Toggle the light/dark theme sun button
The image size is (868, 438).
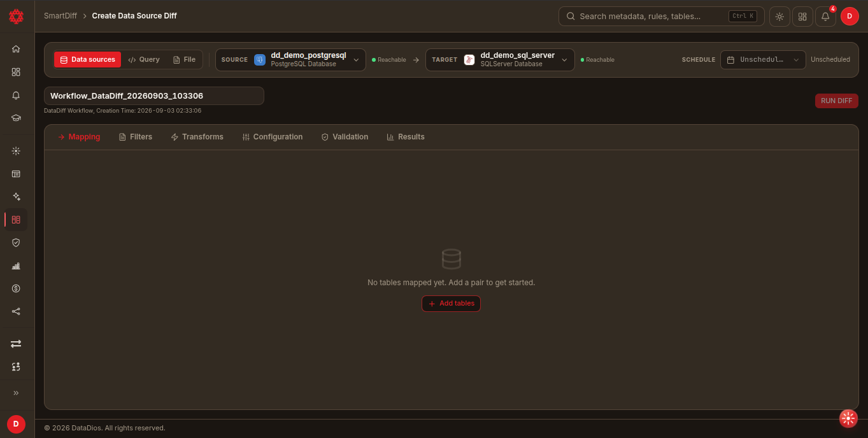click(779, 17)
